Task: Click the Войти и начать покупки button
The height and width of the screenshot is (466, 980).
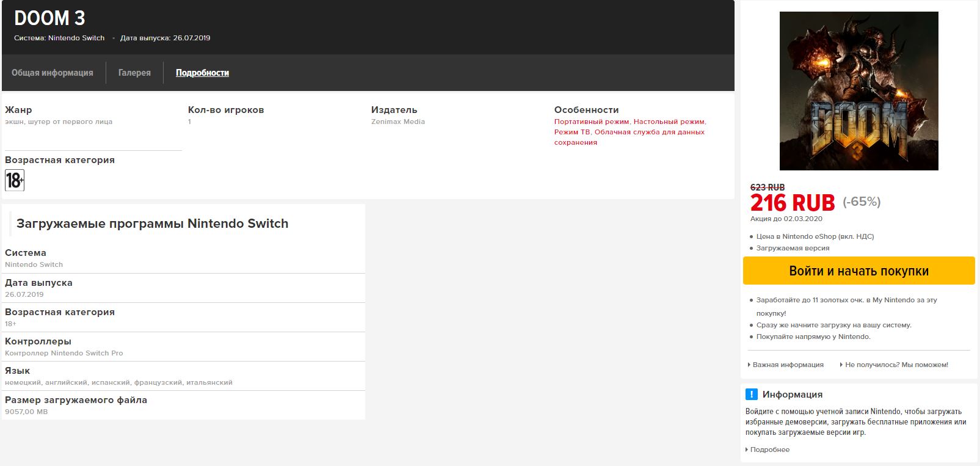Action: 859,271
